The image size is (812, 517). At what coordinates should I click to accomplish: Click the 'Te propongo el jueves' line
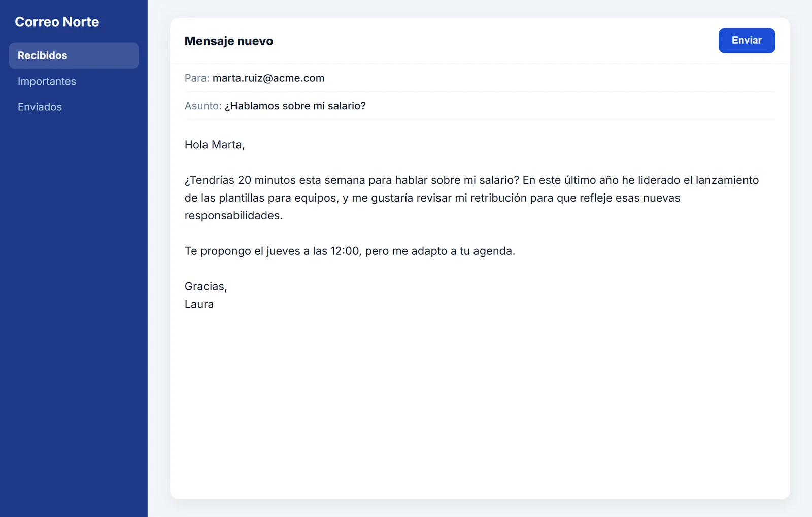click(350, 251)
